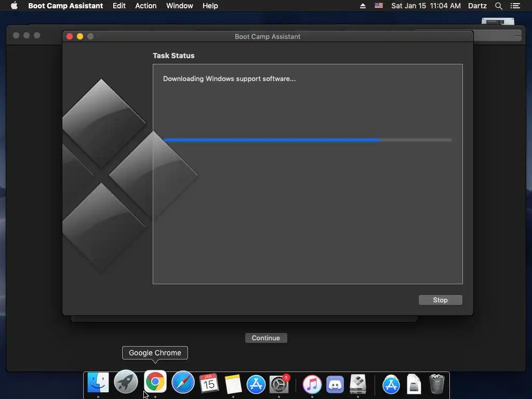
Task: Open the Boot Camp Assistant menu
Action: [65, 6]
